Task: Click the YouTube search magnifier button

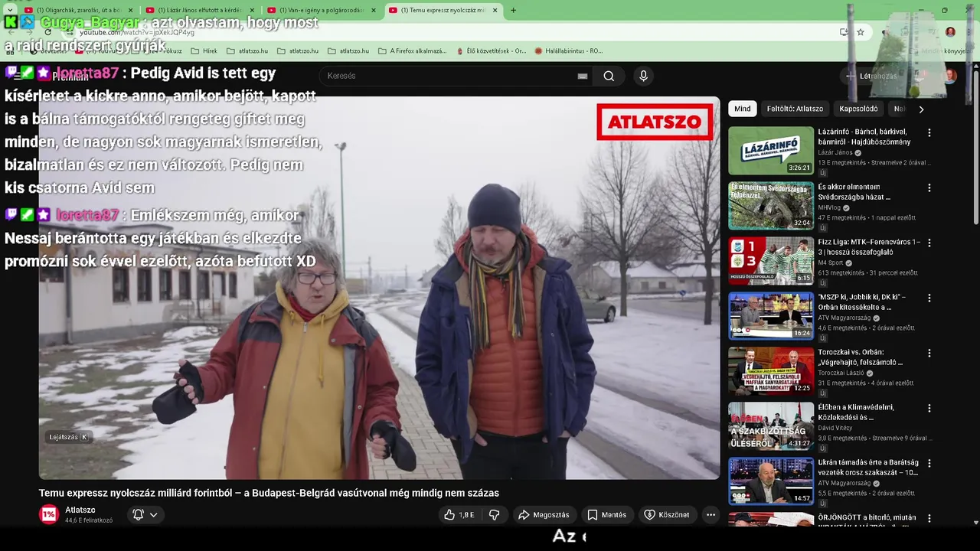Action: point(609,76)
